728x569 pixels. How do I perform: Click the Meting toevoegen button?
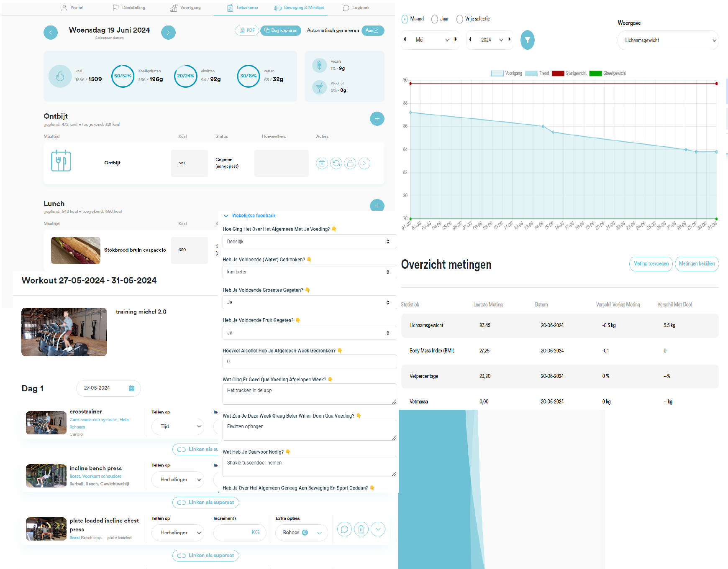click(x=651, y=264)
